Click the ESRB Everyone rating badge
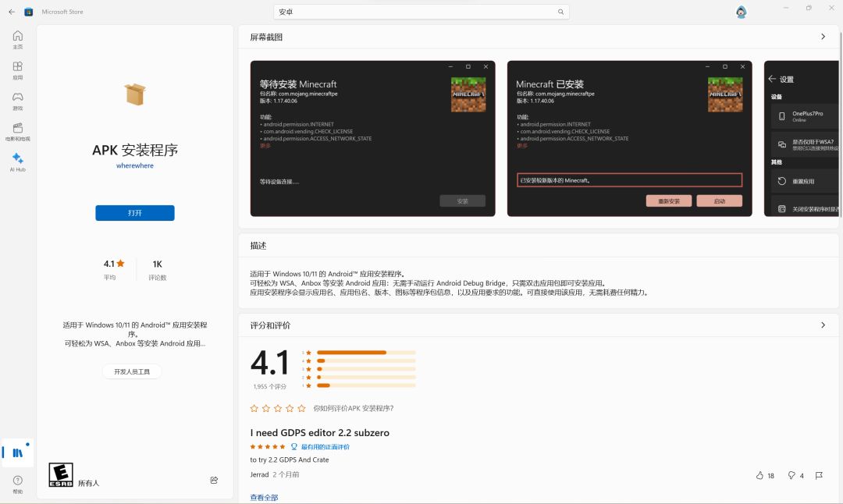 [x=61, y=475]
